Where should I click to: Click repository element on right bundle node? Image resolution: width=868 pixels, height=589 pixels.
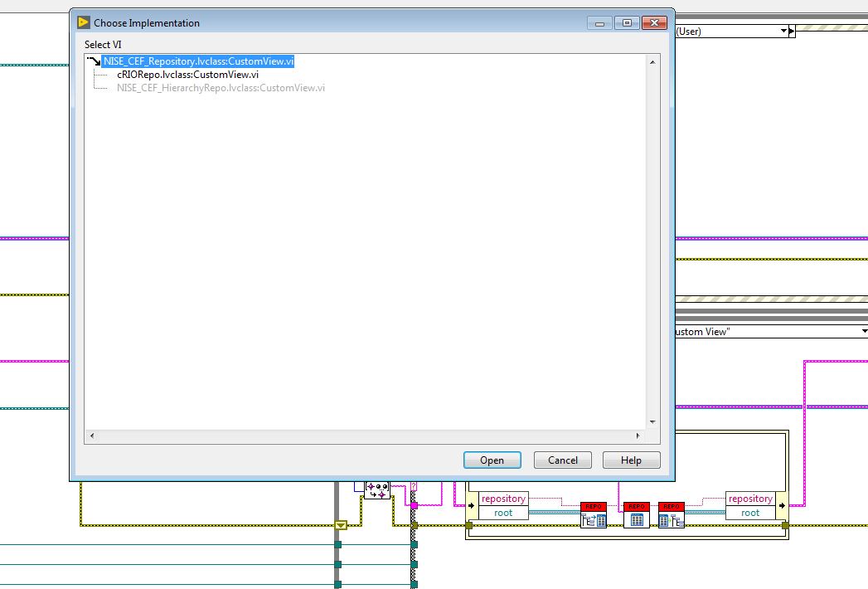(x=750, y=499)
